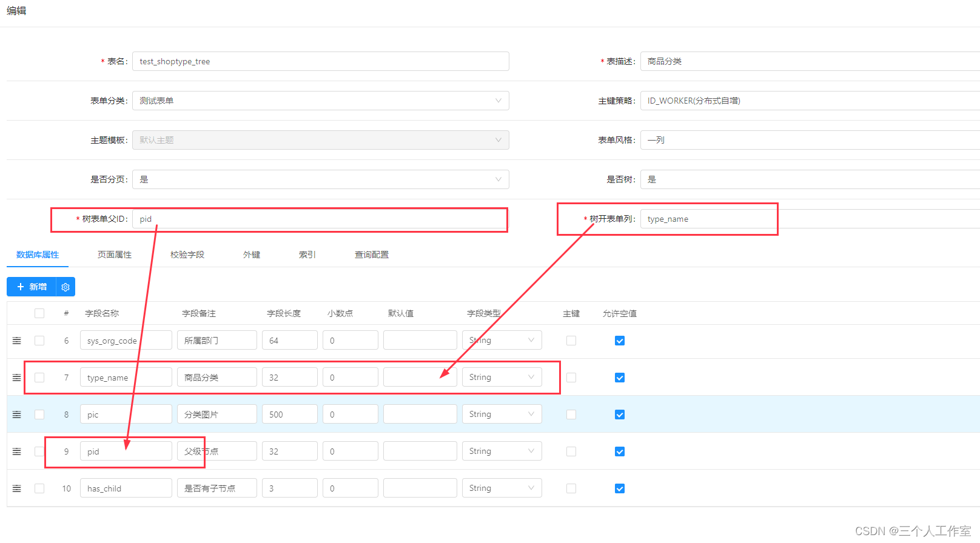Open the 是否树 dropdown

(810, 179)
